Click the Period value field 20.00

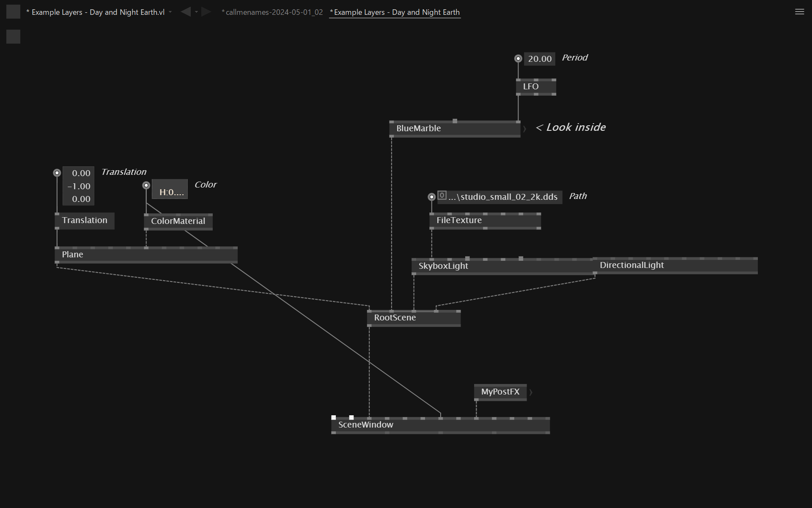pyautogui.click(x=540, y=59)
